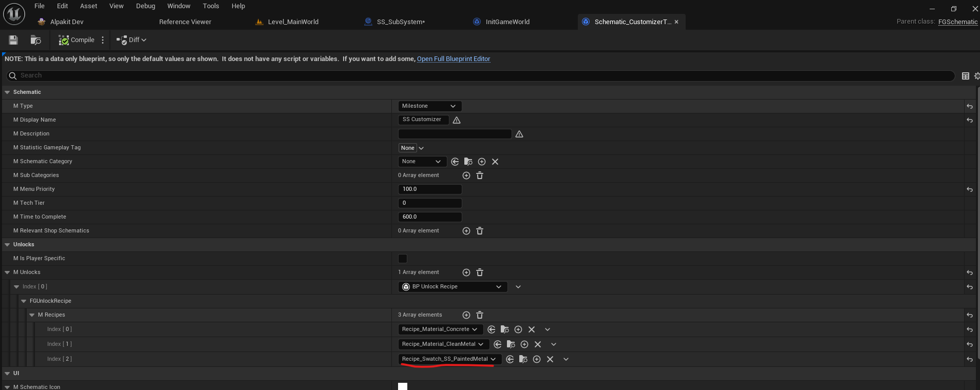Create new asset for Recipe_Material_CleanMetal row
The image size is (980, 390).
point(524,344)
